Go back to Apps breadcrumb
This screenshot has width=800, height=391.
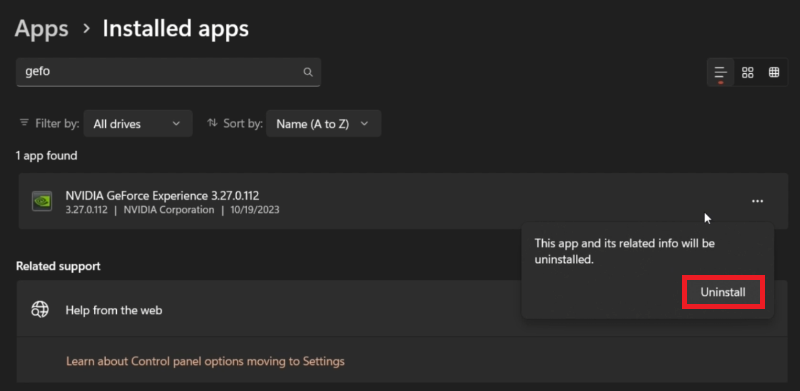41,29
